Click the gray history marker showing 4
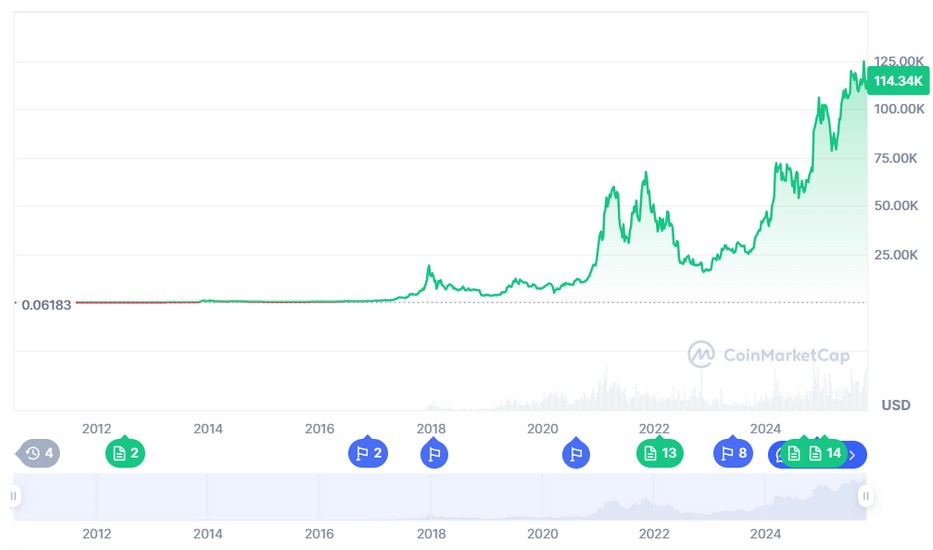The image size is (933, 550). click(x=39, y=454)
